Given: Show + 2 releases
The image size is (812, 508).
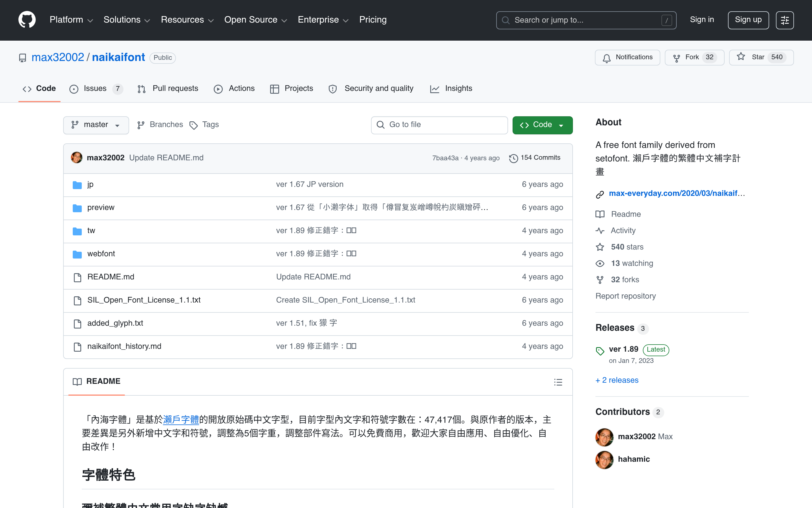Looking at the screenshot, I should coord(617,381).
